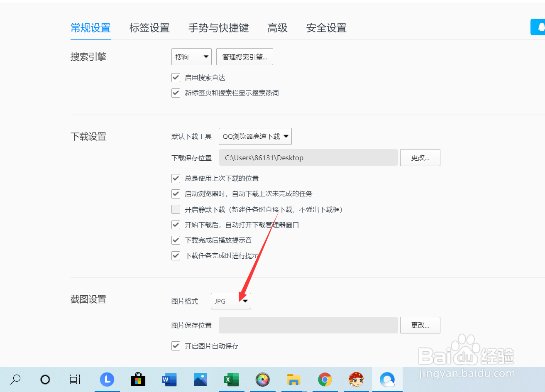Switch to the 安全设置 tab

coord(326,28)
